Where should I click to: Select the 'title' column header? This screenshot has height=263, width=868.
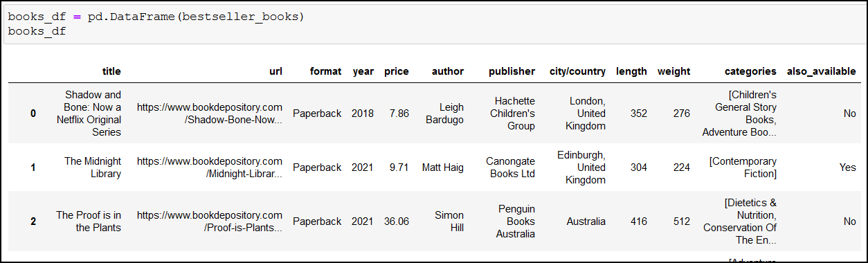click(111, 71)
